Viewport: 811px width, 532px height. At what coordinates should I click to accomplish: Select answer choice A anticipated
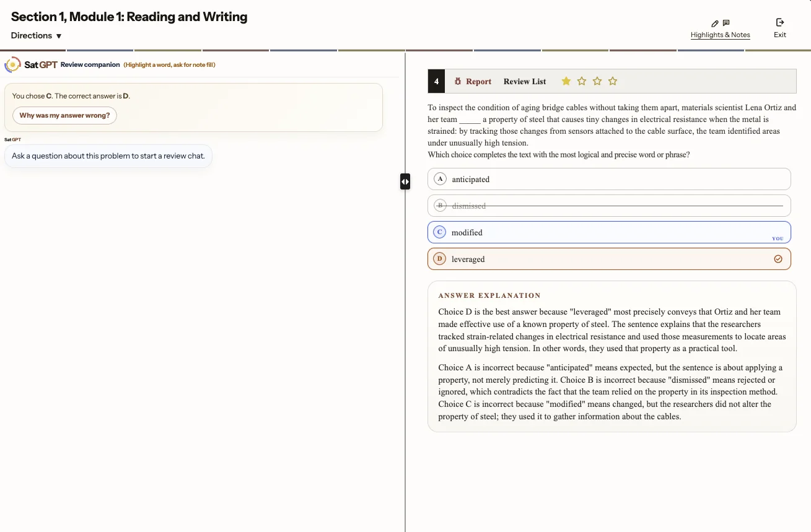[609, 179]
